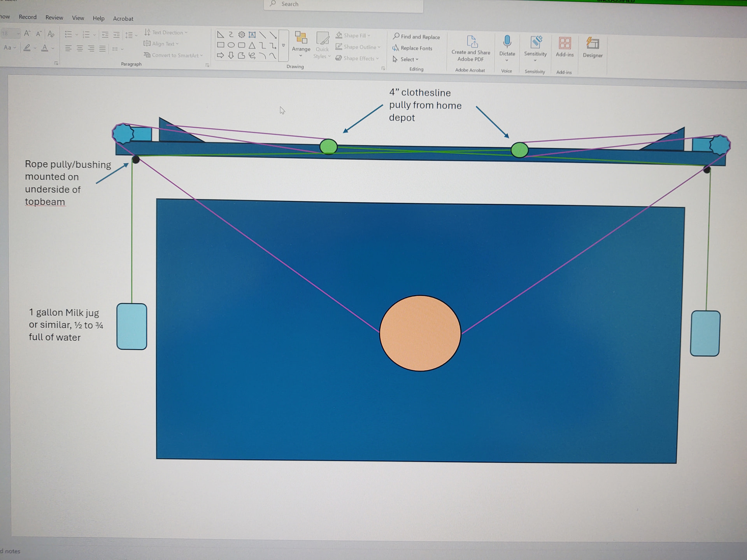Choose the text box shape tool
Screen dimensions: 747x560
pyautogui.click(x=252, y=35)
